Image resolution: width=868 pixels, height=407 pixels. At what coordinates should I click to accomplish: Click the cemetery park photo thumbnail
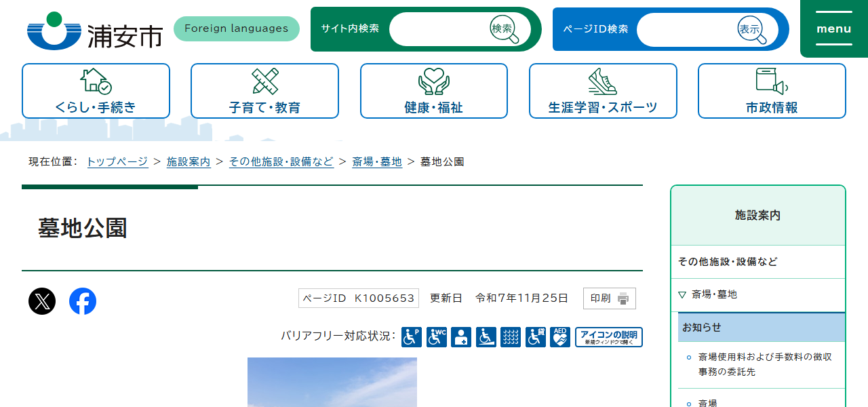coord(332,382)
